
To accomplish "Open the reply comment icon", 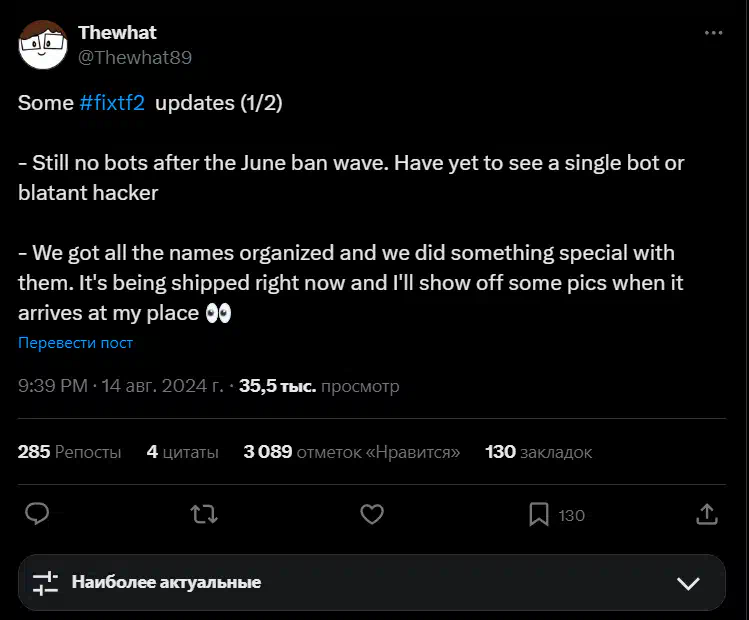I will (37, 514).
